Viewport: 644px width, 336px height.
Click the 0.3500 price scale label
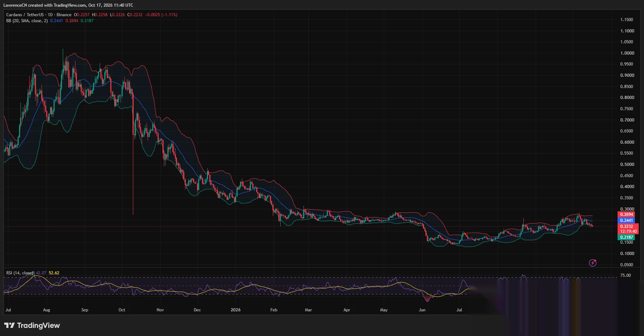click(x=627, y=198)
